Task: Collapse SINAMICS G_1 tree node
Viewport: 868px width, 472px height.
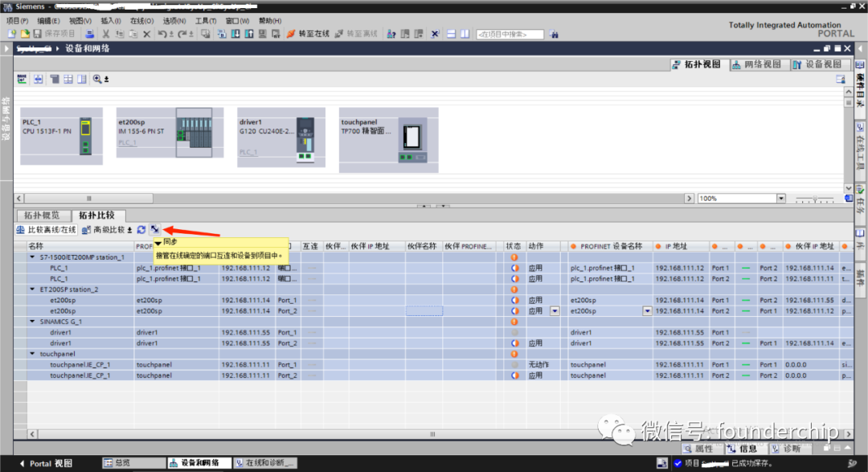Action: [33, 322]
